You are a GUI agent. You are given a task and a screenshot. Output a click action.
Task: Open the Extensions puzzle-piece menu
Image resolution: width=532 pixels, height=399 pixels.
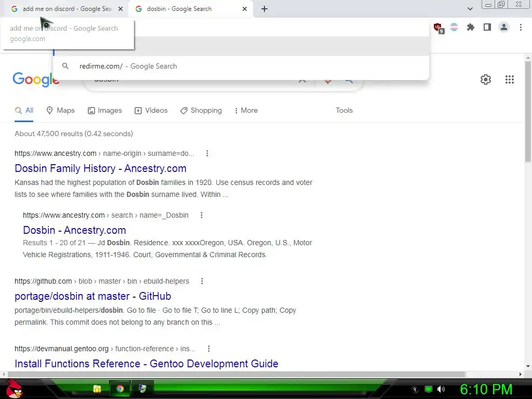pos(471,27)
